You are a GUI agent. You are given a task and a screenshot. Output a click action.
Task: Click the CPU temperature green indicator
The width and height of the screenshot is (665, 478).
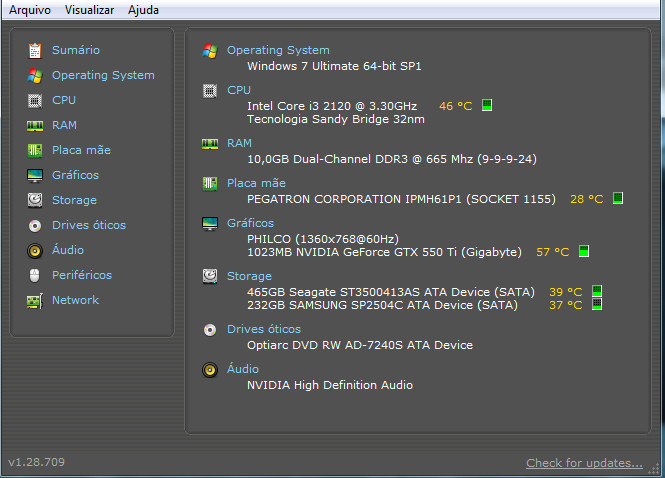487,105
